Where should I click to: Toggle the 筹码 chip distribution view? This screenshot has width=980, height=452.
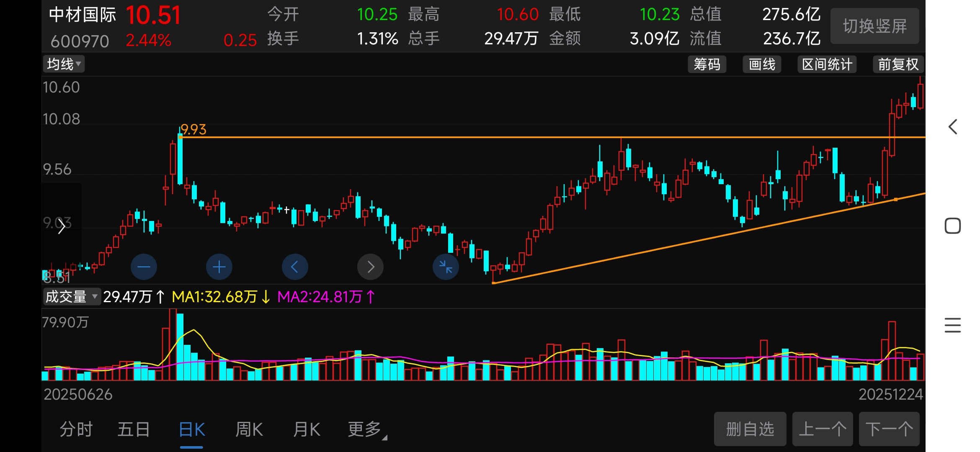point(707,64)
